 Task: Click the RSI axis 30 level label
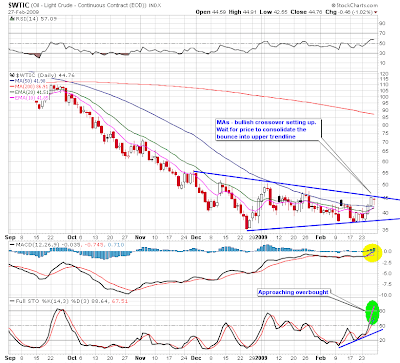click(x=382, y=53)
